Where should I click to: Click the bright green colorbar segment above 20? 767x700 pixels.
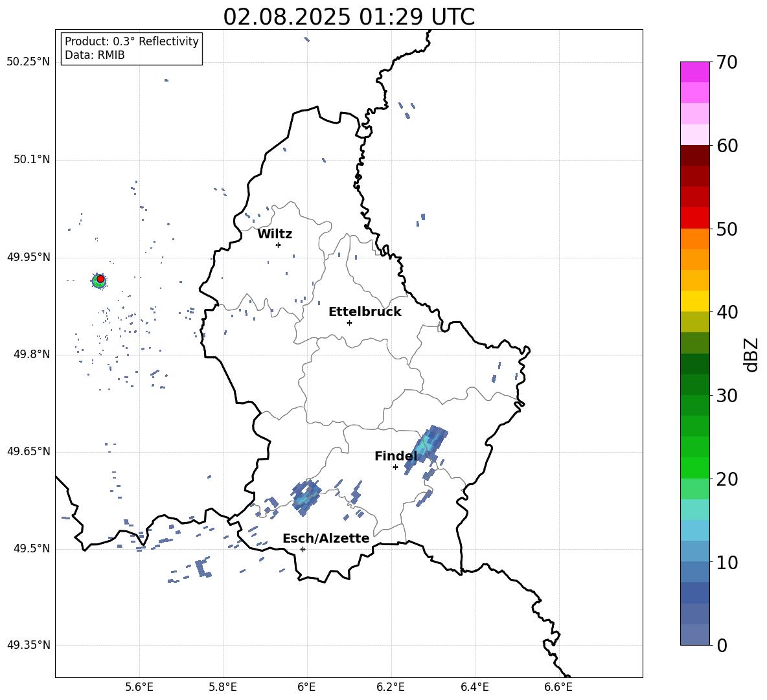coord(694,468)
